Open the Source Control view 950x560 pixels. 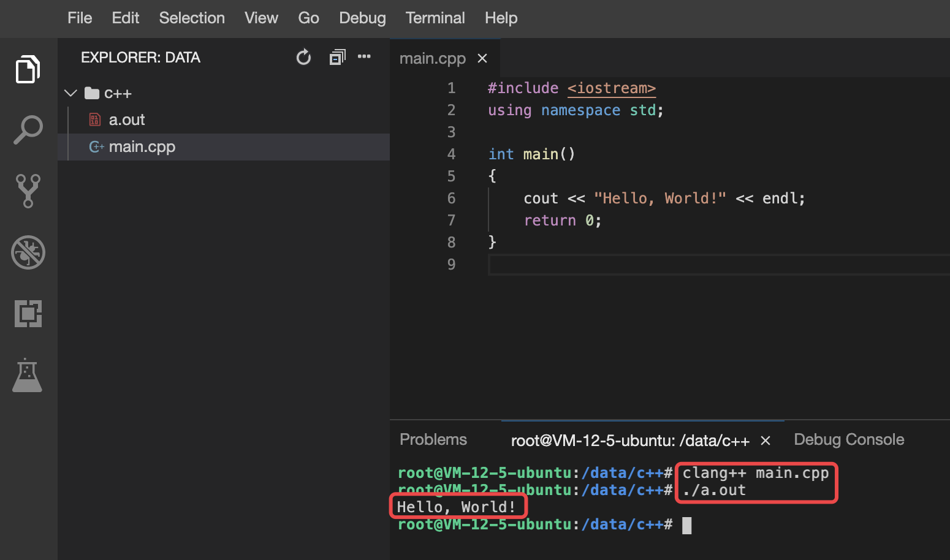click(x=28, y=191)
